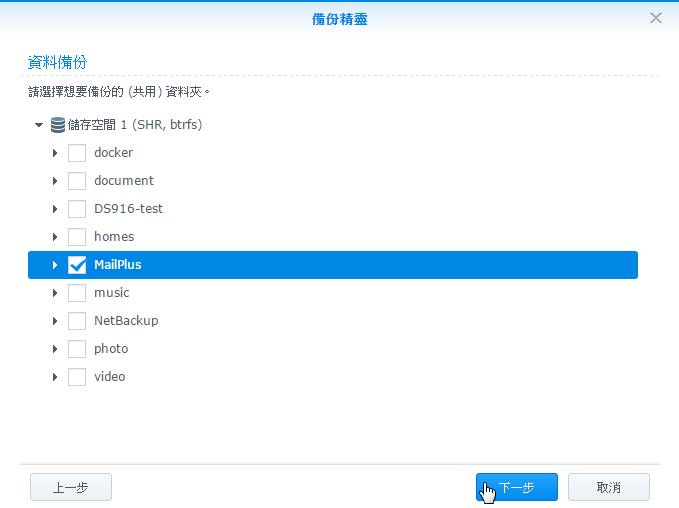Image resolution: width=679 pixels, height=508 pixels.
Task: Check the document folder checkbox
Action: (x=77, y=181)
